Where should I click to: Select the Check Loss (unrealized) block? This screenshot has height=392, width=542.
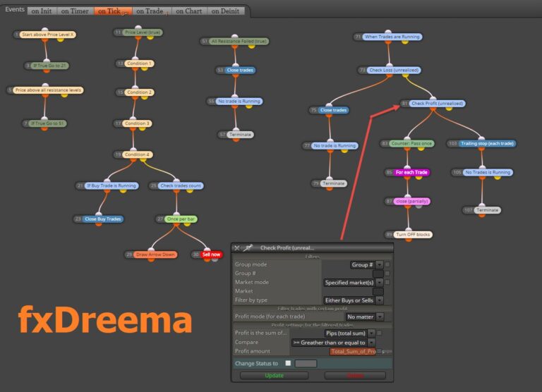[394, 70]
